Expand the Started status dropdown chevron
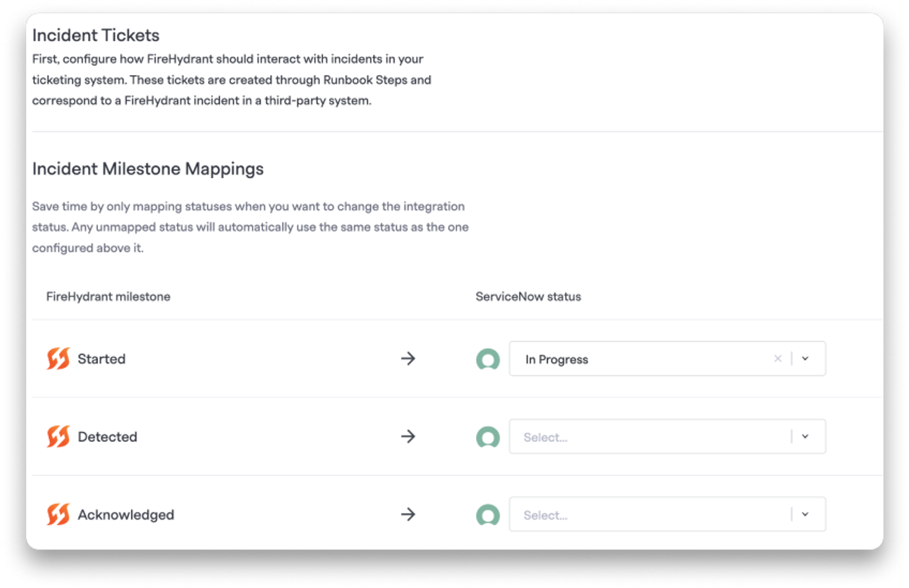The height and width of the screenshot is (588, 909). [x=805, y=359]
